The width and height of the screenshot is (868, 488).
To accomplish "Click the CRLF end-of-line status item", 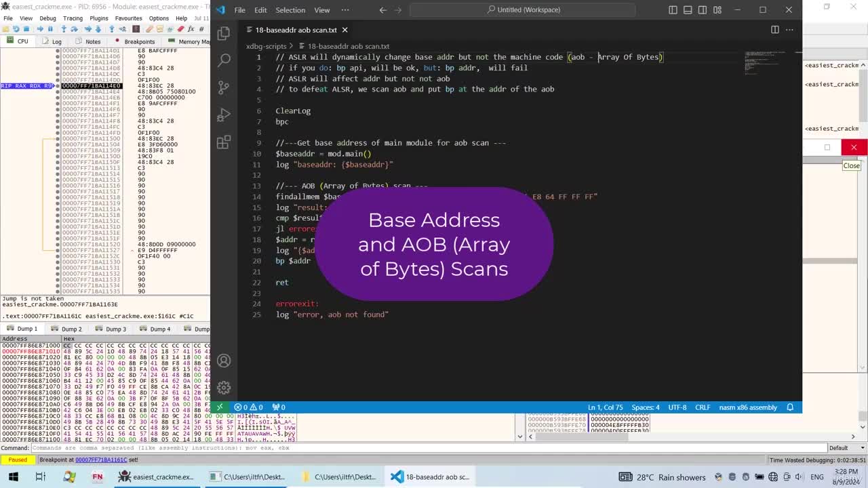I will click(x=703, y=407).
